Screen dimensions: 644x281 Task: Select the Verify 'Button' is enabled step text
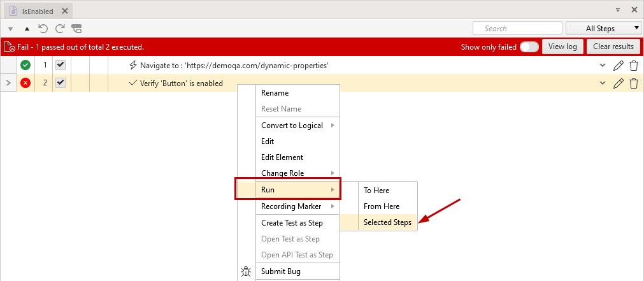pos(182,83)
